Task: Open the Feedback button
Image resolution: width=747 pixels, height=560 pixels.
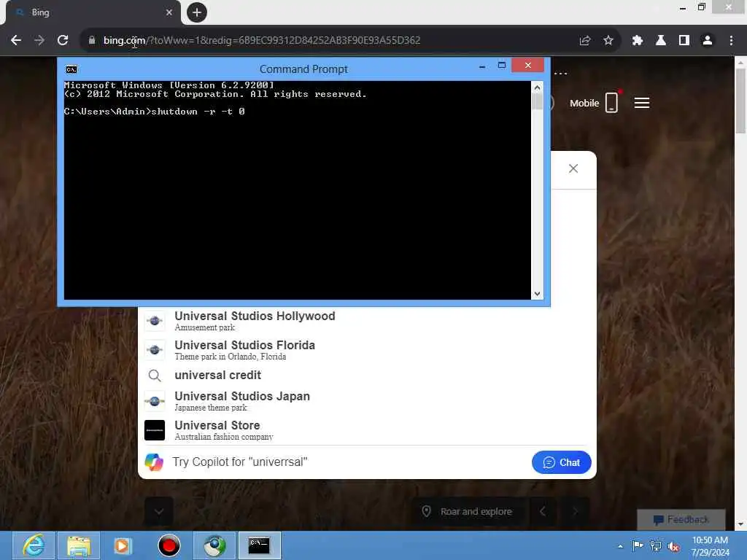Action: pos(681,519)
